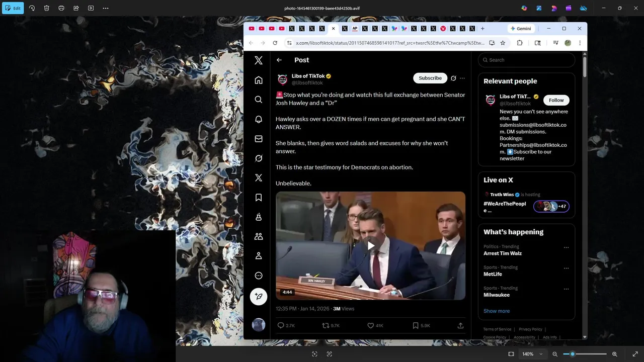Image resolution: width=644 pixels, height=362 pixels.
Task: Play the Hawley hearing video
Action: pos(370,245)
